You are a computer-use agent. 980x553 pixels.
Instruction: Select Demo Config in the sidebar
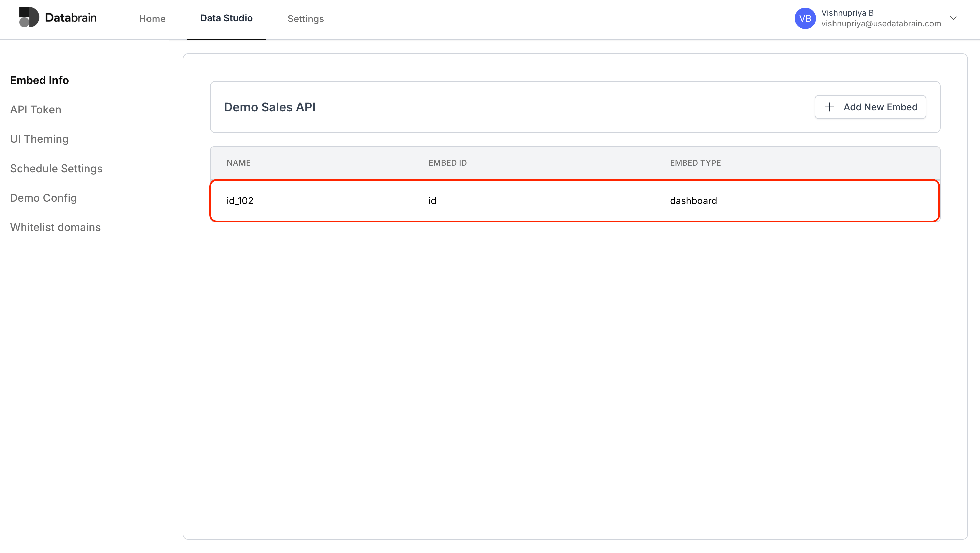[x=43, y=198]
